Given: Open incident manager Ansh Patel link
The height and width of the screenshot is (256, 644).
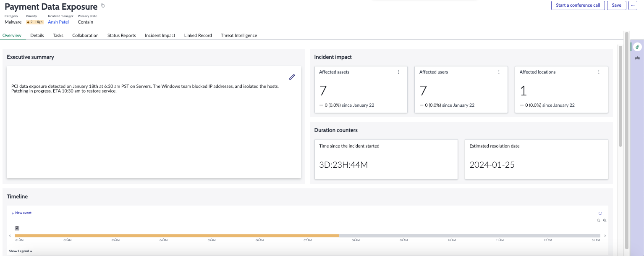Looking at the screenshot, I should (x=58, y=22).
